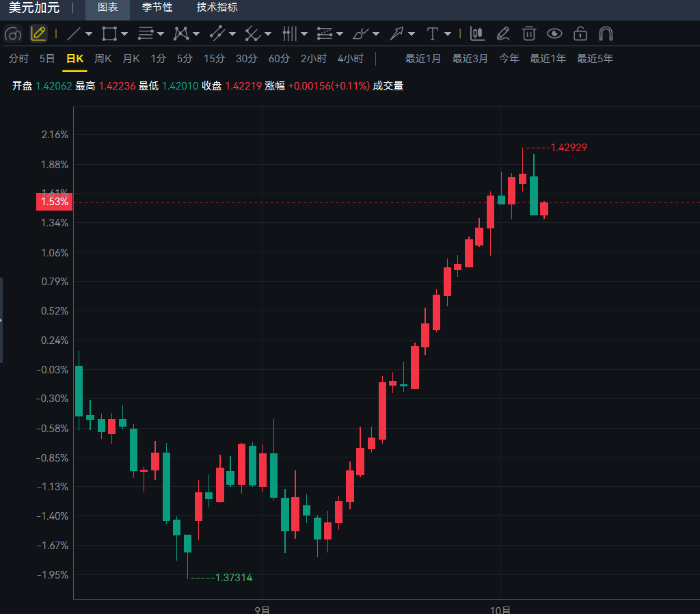700x614 pixels.
Task: Expand the arrow tool dropdown arrow
Action: tap(412, 34)
